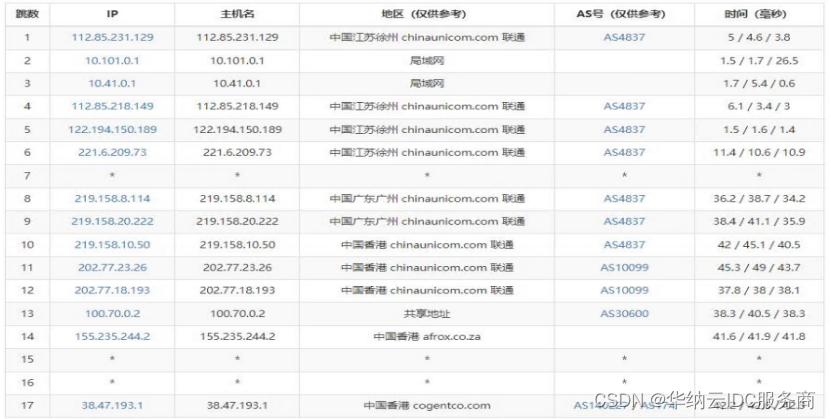The width and height of the screenshot is (831, 419).
Task: Open the AS30600 link
Action: coord(624,313)
